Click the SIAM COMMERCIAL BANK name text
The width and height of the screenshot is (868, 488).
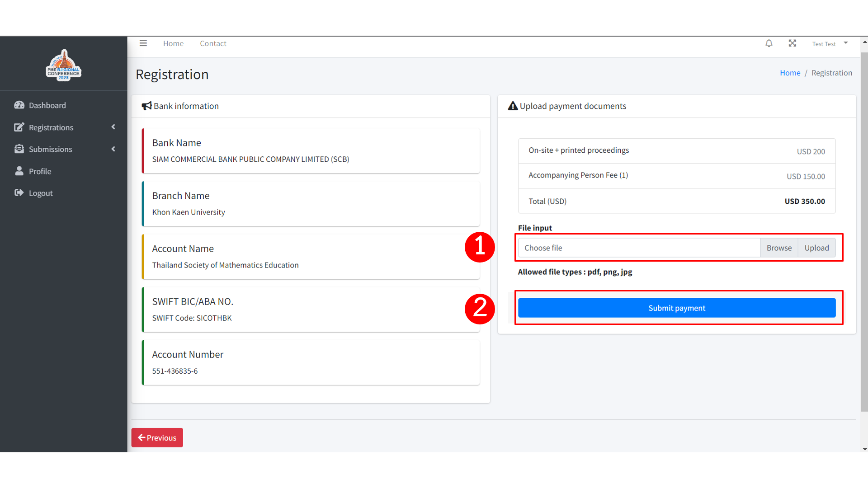[250, 159]
